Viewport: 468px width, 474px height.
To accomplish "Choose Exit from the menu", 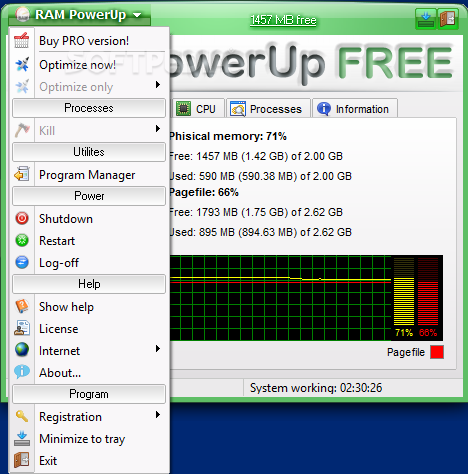I will point(89,461).
